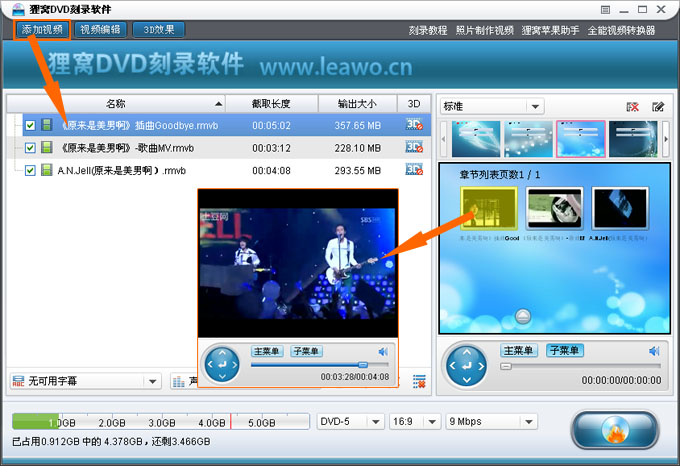
Task: Open the 全能视频转换器 link
Action: (621, 30)
